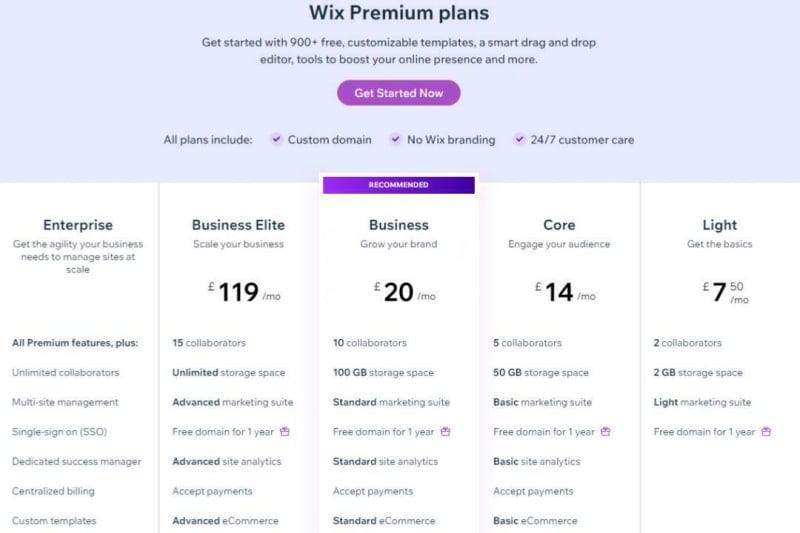
Task: Click Single-sign on (SSO) feature
Action: click(60, 432)
